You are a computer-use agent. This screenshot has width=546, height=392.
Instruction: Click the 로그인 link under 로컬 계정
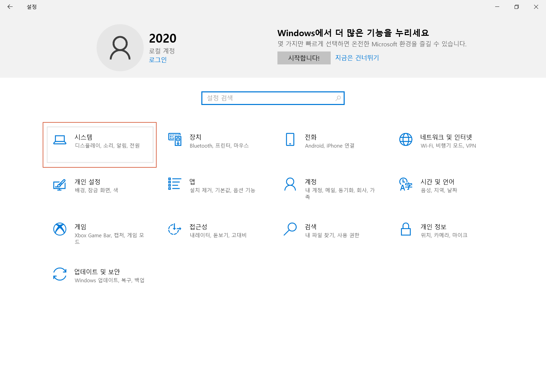[x=158, y=60]
